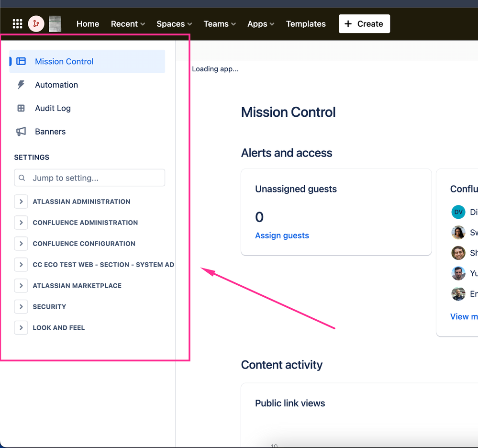Expand the Confluence Administration section chevron

pos(21,223)
